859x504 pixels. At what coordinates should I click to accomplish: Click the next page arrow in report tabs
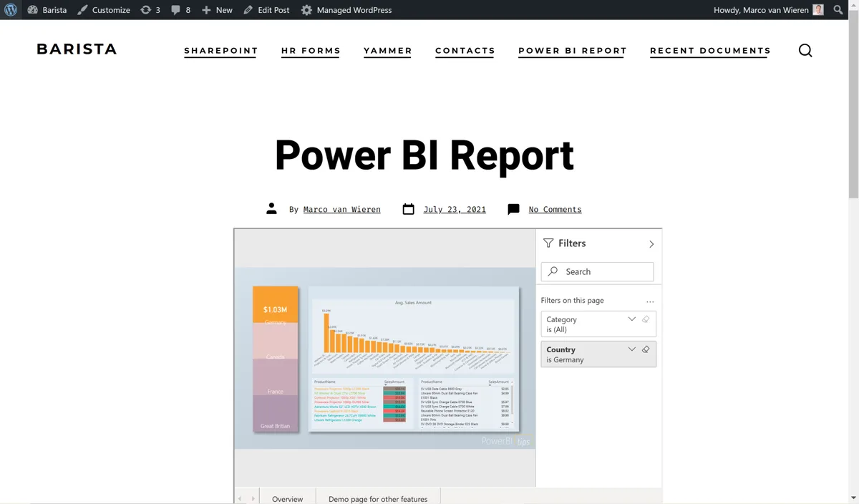253,499
